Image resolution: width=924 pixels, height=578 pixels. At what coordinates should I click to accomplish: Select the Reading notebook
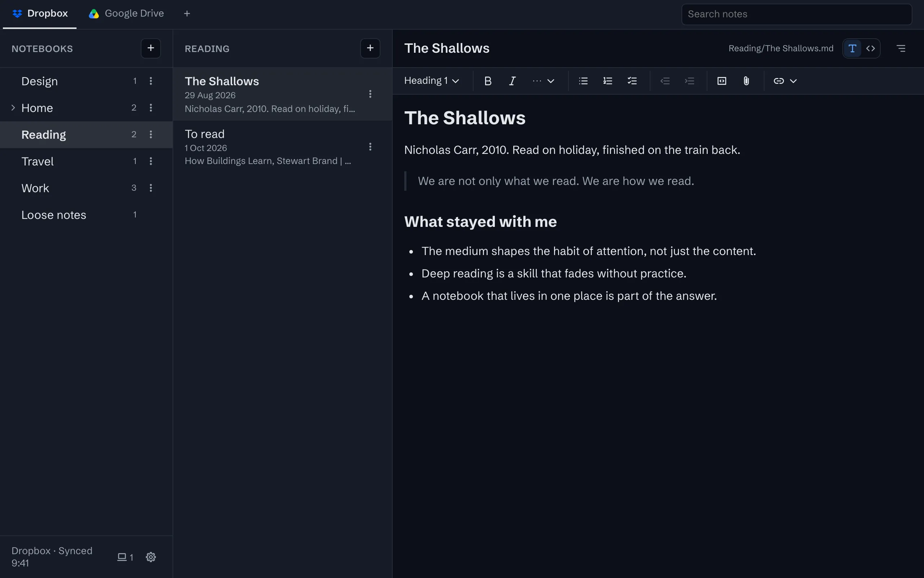[86, 134]
